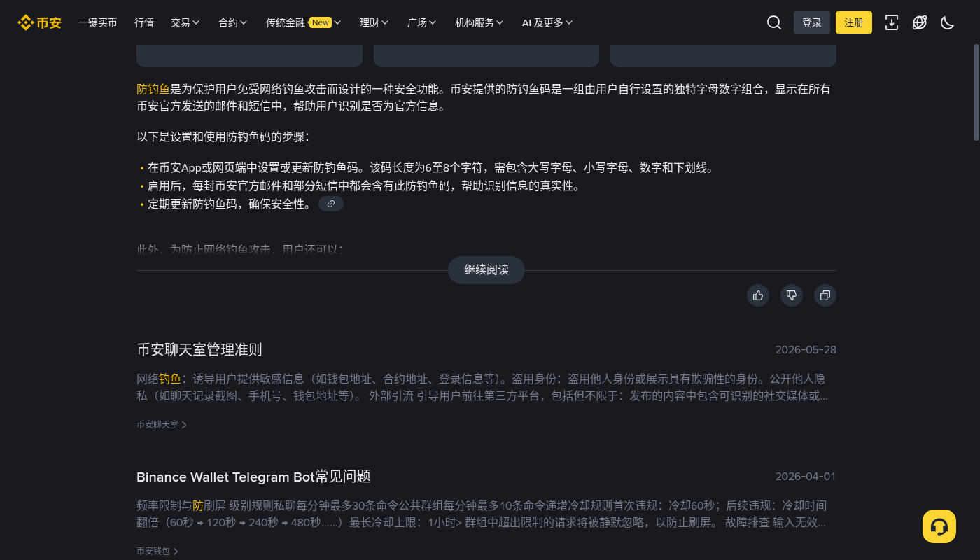The image size is (980, 560).
Task: Open the search magnifier icon
Action: (x=774, y=22)
